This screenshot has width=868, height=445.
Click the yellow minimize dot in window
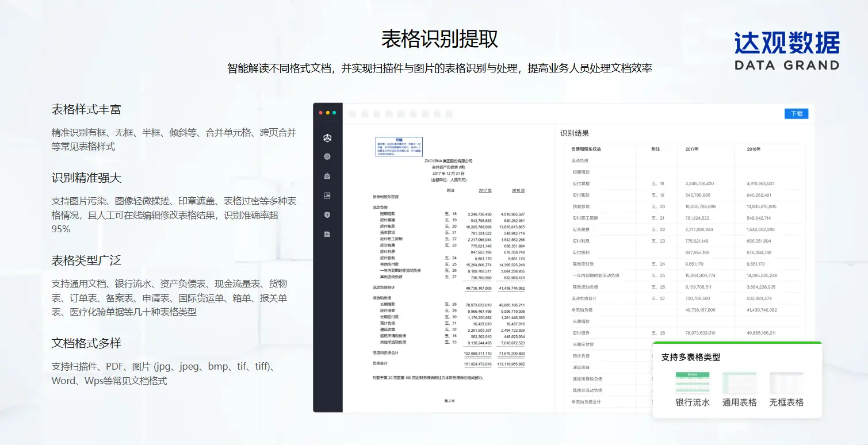328,113
